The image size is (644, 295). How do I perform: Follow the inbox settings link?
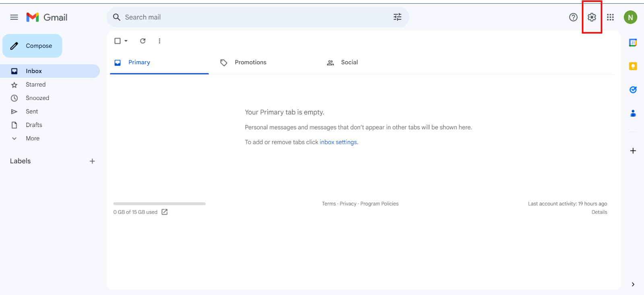338,142
